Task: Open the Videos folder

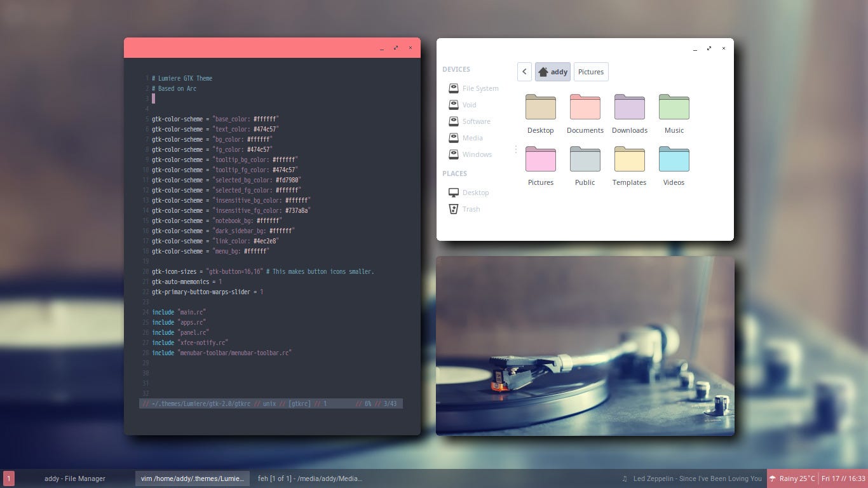Action: point(674,159)
